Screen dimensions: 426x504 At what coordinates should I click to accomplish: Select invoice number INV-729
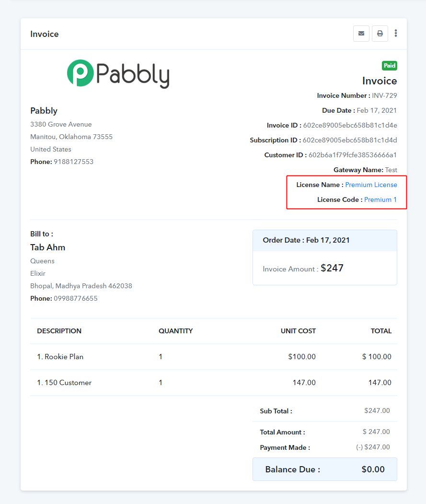tap(384, 95)
